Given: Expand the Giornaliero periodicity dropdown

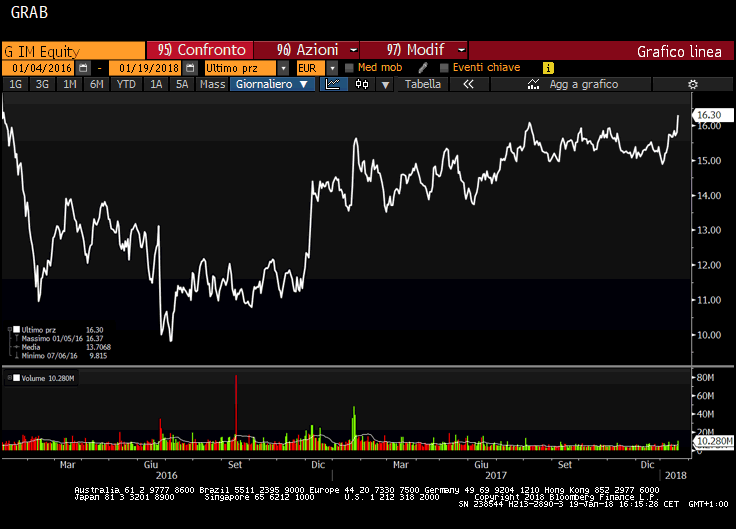Looking at the screenshot, I should pyautogui.click(x=304, y=84).
